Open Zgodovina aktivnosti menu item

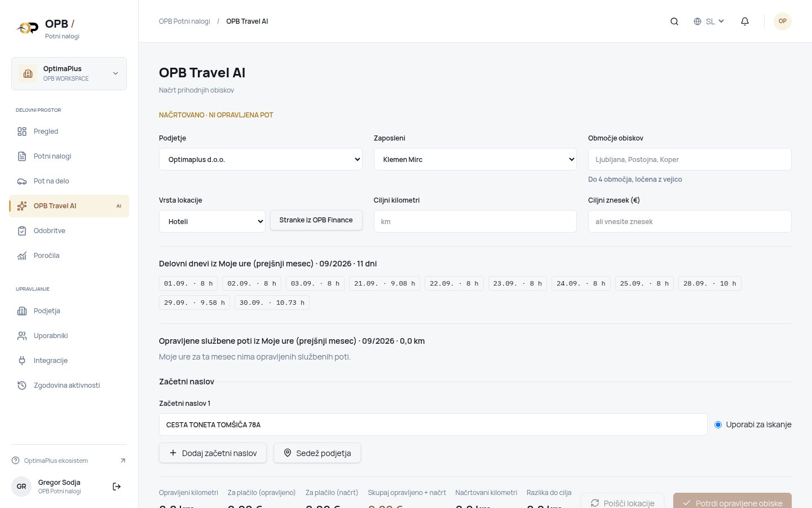click(69, 386)
